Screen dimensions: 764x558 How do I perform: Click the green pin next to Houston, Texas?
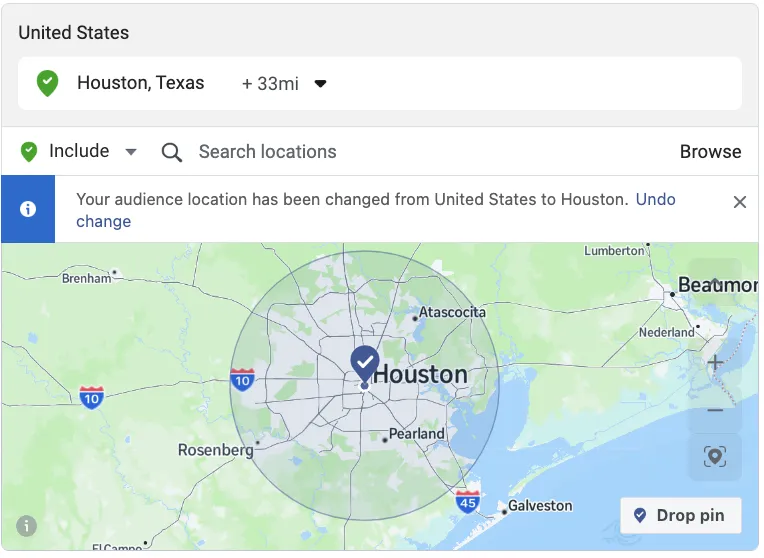tap(47, 83)
